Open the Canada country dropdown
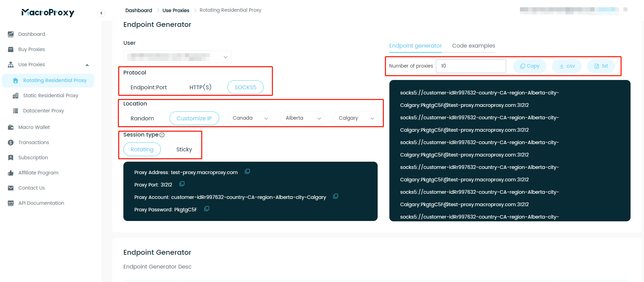This screenshot has height=282, width=644. point(250,118)
